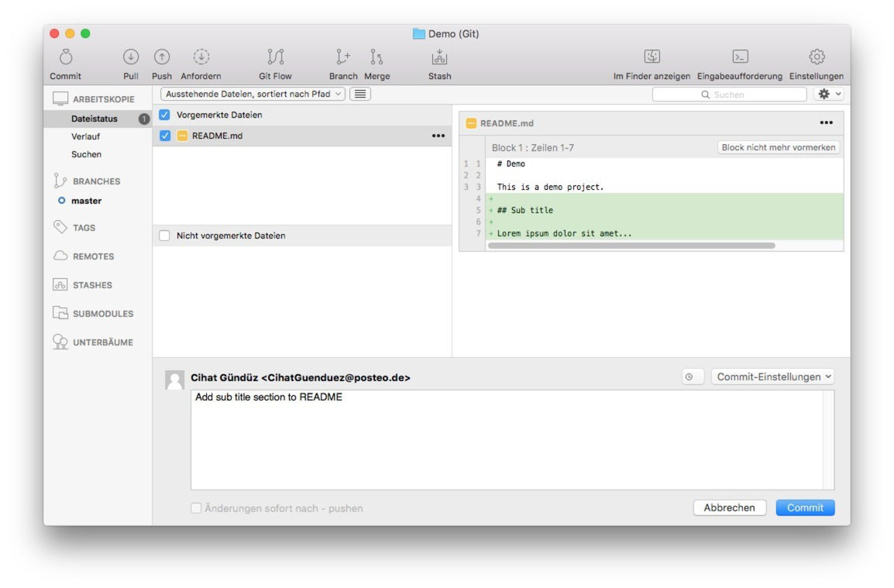
Task: Open the Ausstehende Dateien sort dropdown
Action: tap(253, 94)
